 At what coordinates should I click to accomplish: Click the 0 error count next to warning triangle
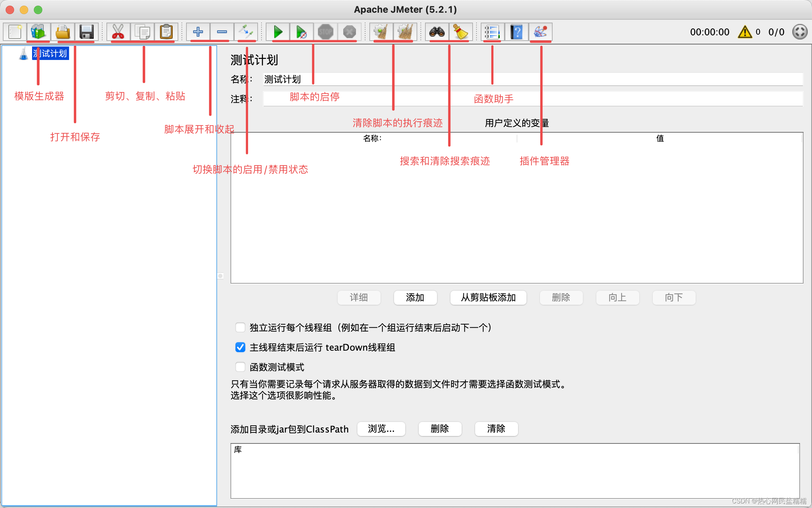click(x=758, y=32)
